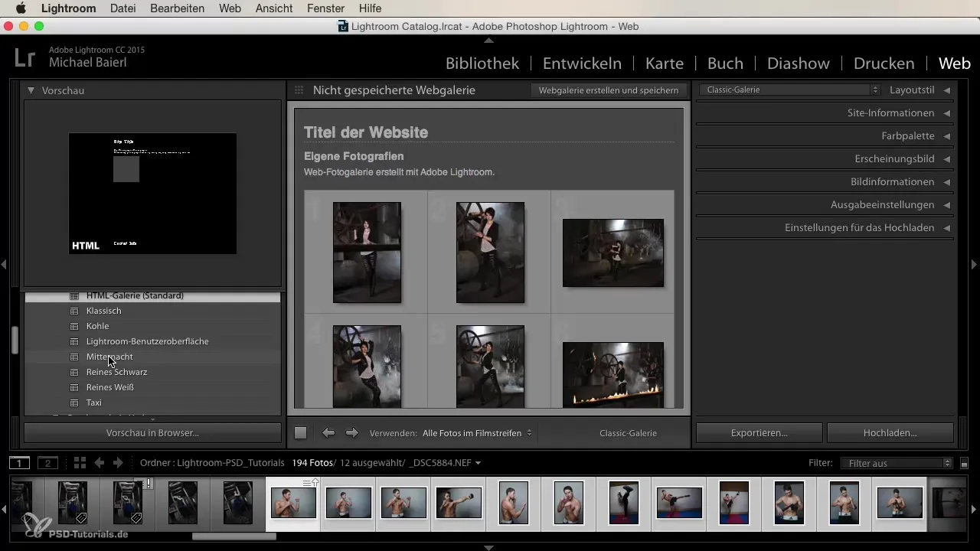Click Webgalerie erstellen und speichern button
The height and width of the screenshot is (551, 980).
tap(609, 90)
